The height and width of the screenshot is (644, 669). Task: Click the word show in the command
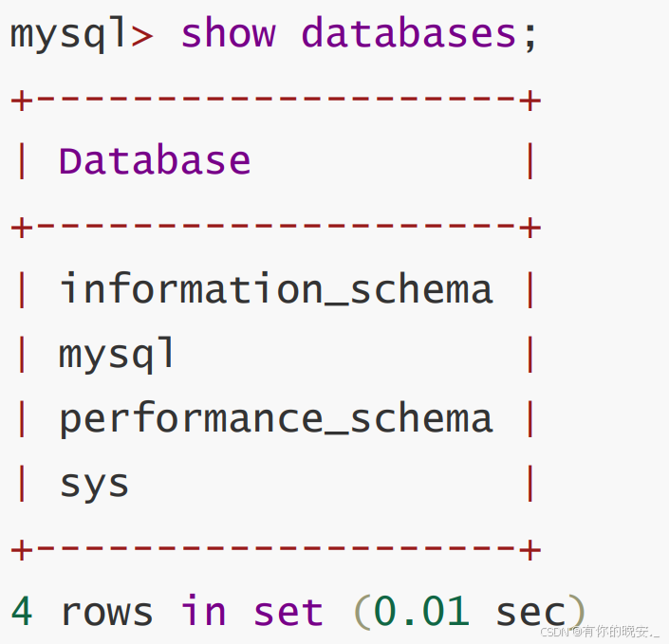click(228, 34)
